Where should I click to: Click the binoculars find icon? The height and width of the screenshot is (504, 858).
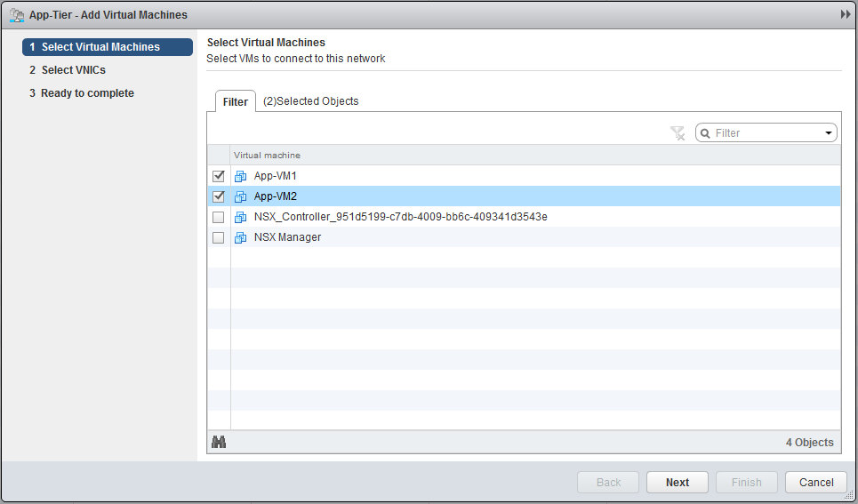[219, 442]
